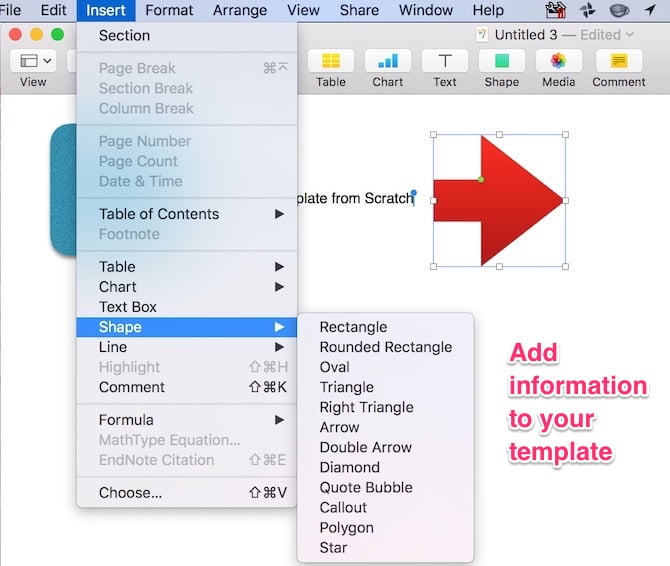Expand the Line submenu
This screenshot has width=670, height=566.
click(186, 347)
